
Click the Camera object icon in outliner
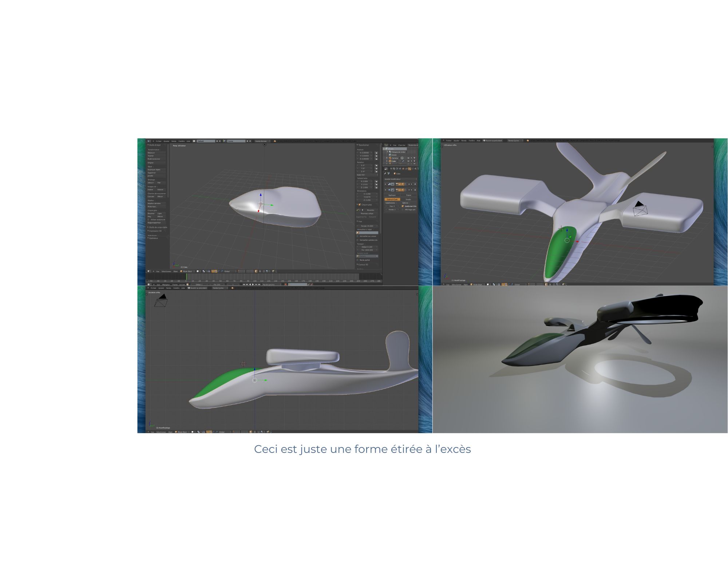(x=390, y=158)
